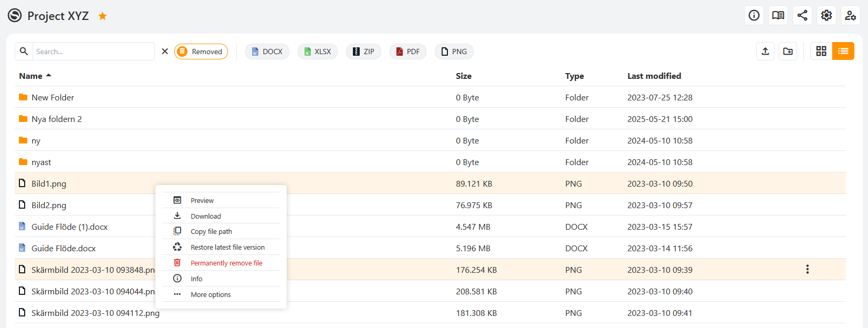
Task: Toggle the PDF filter chip
Action: pyautogui.click(x=408, y=52)
